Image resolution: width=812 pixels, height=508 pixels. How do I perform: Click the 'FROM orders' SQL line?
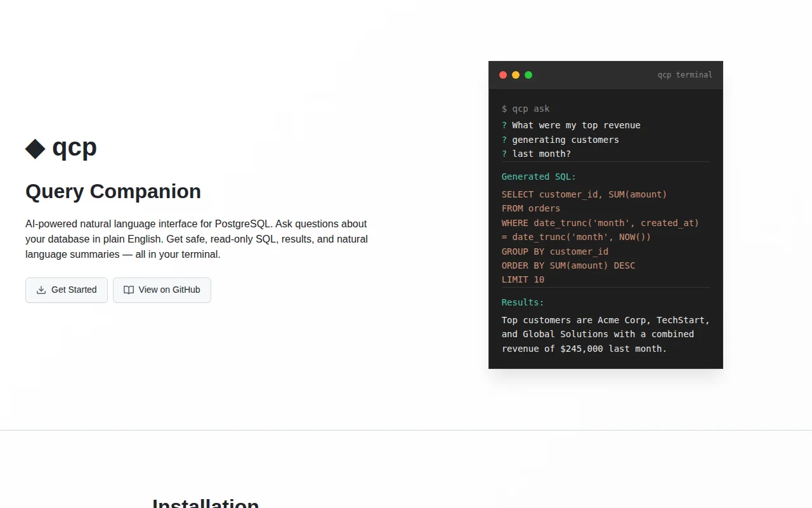[531, 208]
